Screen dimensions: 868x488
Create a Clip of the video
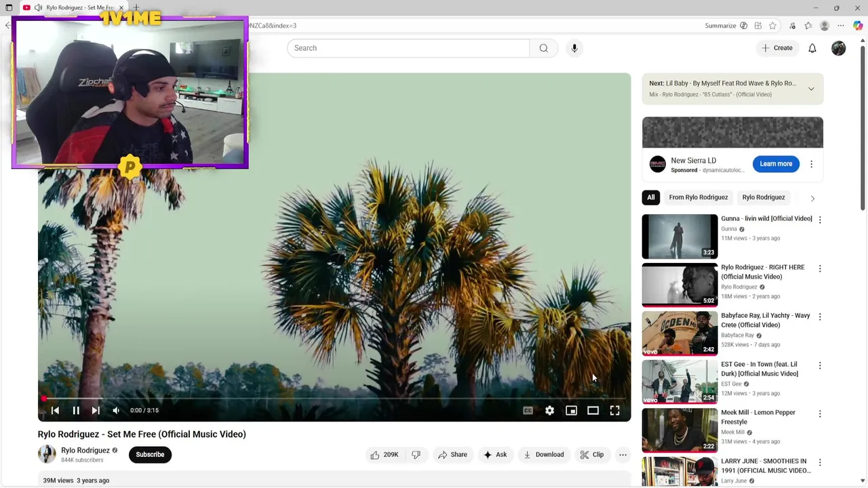tap(591, 455)
